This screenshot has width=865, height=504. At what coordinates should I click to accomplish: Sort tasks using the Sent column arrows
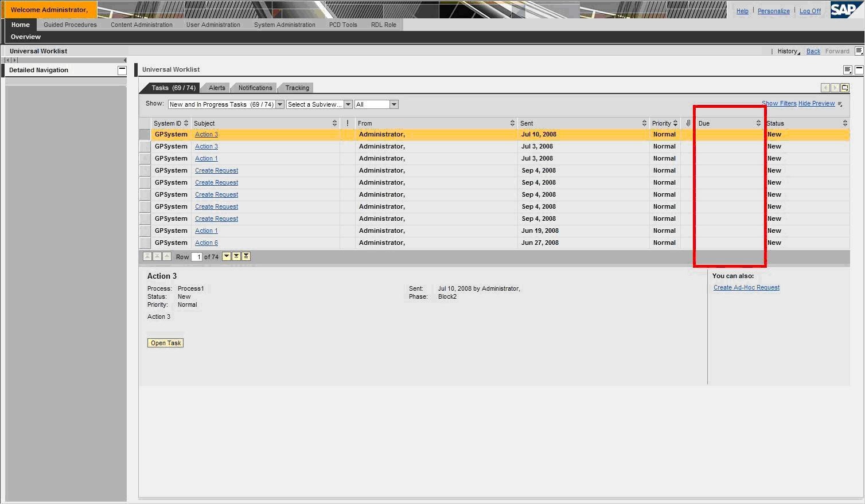[644, 123]
